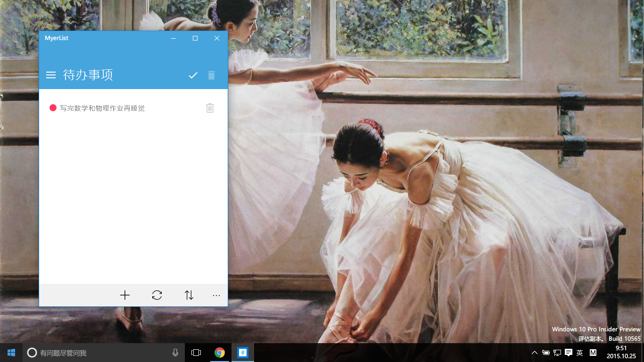This screenshot has width=644, height=362.
Task: Add a new to-do with the plus icon
Action: 125,295
